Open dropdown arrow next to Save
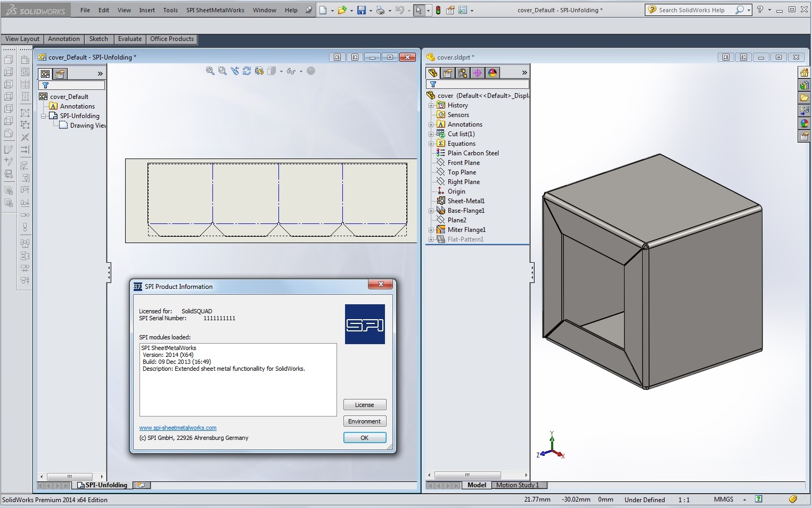This screenshot has width=812, height=508. tap(371, 11)
